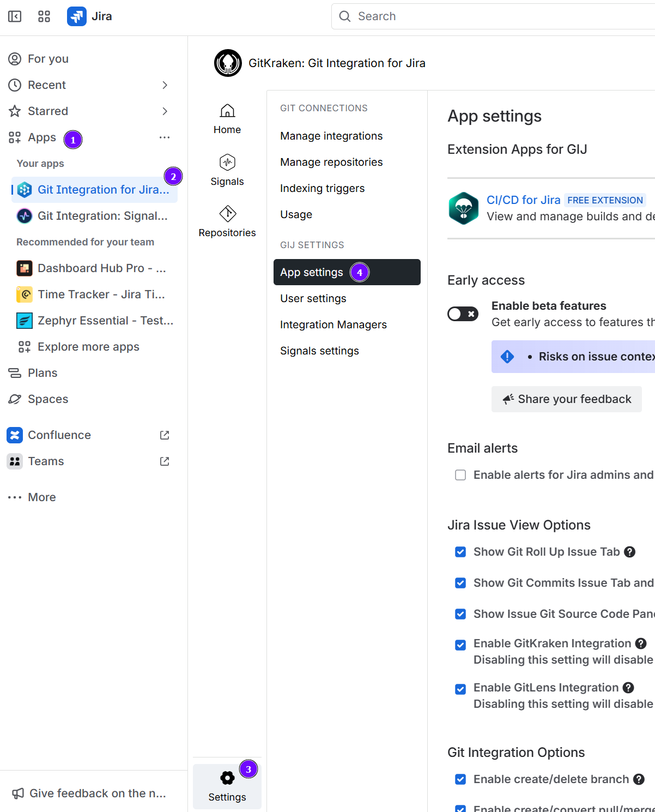This screenshot has width=655, height=812.
Task: Expand the Starred chevron in sidebar
Action: point(165,111)
